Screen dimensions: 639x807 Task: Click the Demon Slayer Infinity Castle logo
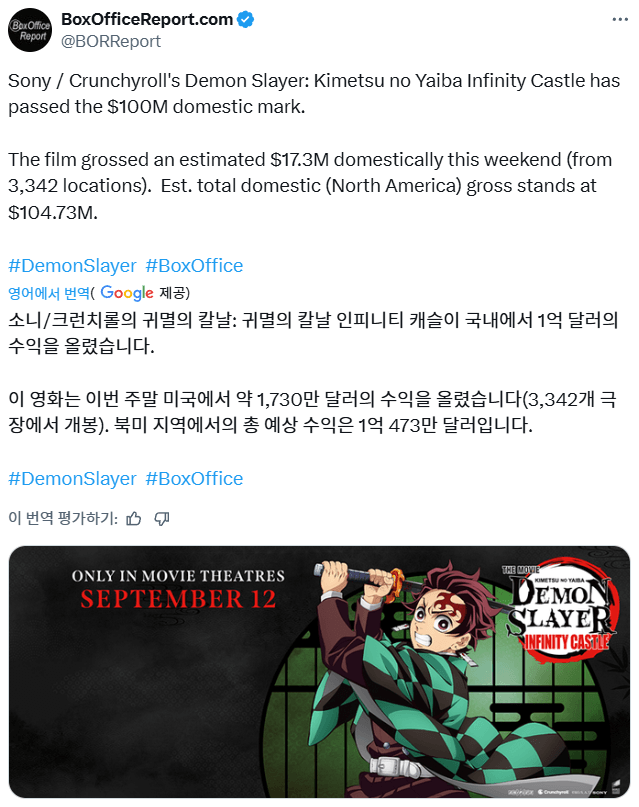562,609
